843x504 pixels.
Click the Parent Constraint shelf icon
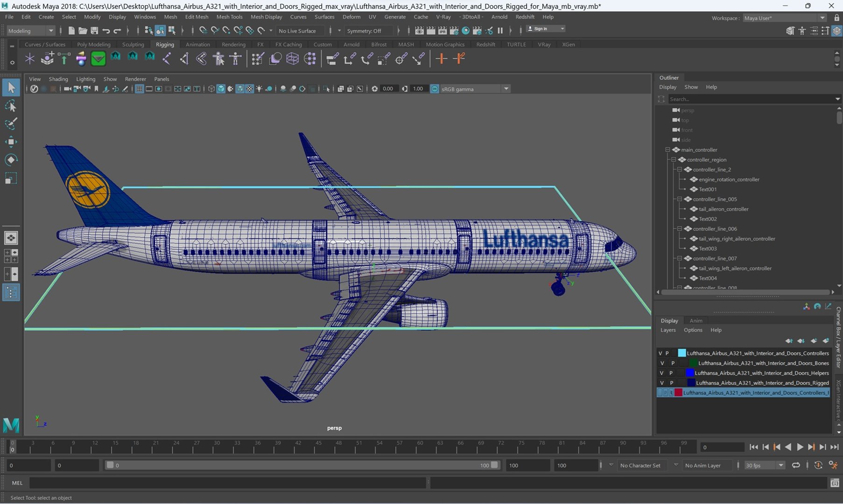point(332,59)
